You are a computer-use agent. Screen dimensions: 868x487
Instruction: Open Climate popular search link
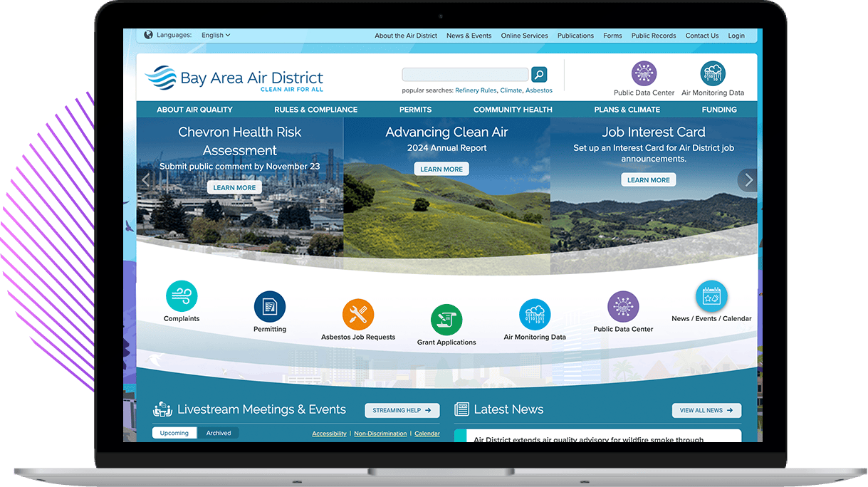click(x=511, y=90)
